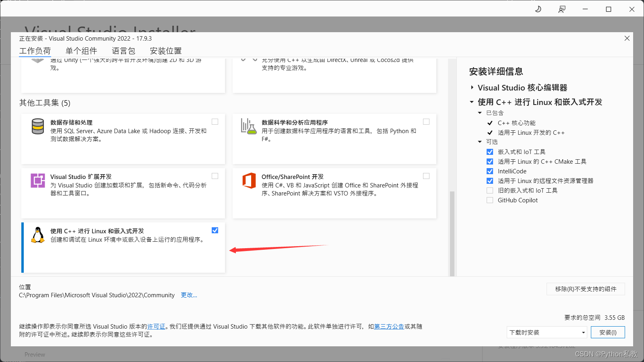Click the 要求的总空间 3.55 GB text

point(594,317)
